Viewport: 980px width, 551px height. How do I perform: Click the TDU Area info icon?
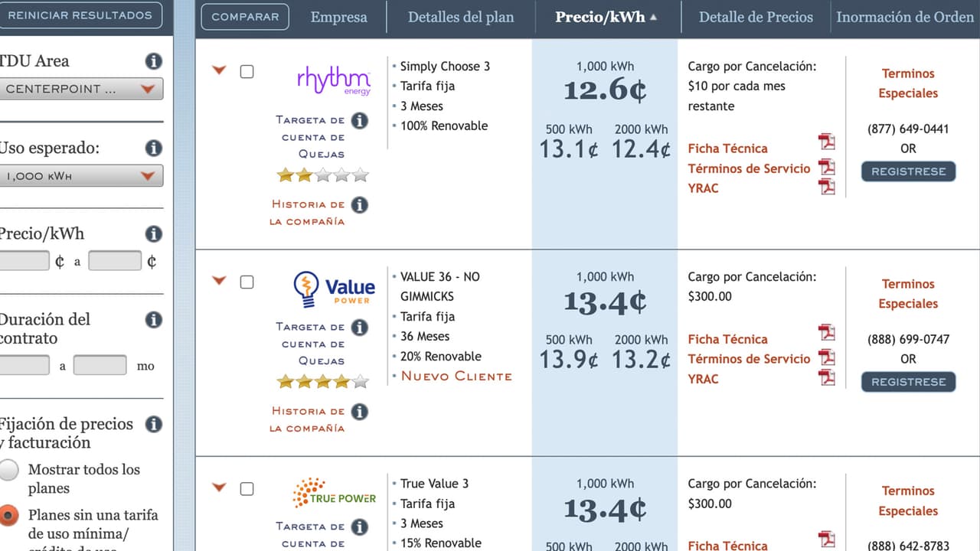tap(153, 61)
